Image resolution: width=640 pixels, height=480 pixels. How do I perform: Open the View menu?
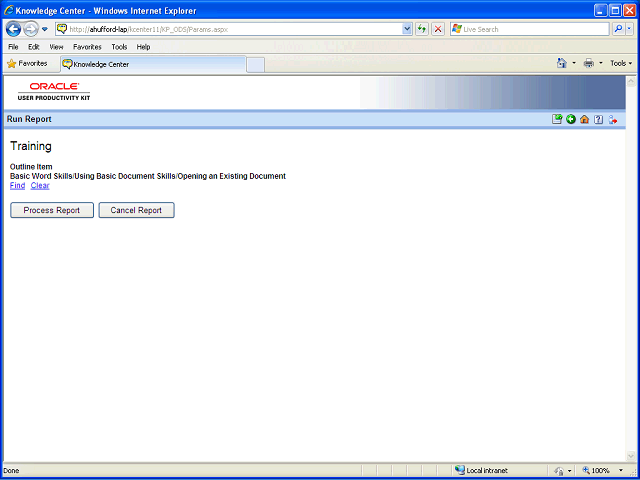pyautogui.click(x=56, y=47)
